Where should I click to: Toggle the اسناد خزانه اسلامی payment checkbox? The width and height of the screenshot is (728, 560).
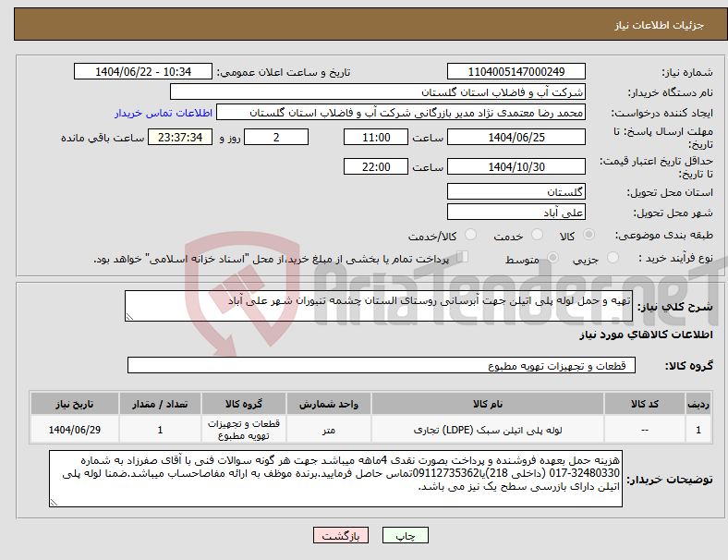462,257
